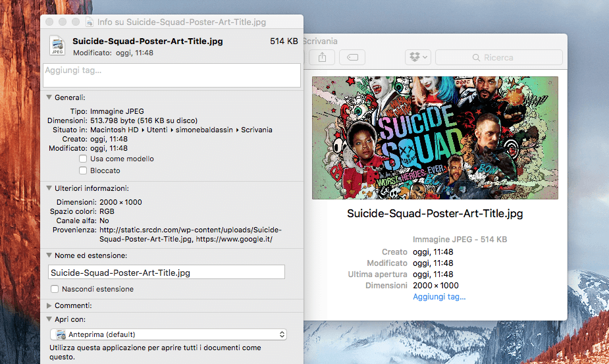Click the Aggiungi tag link in preview
Image resolution: width=609 pixels, height=364 pixels.
[x=439, y=297]
